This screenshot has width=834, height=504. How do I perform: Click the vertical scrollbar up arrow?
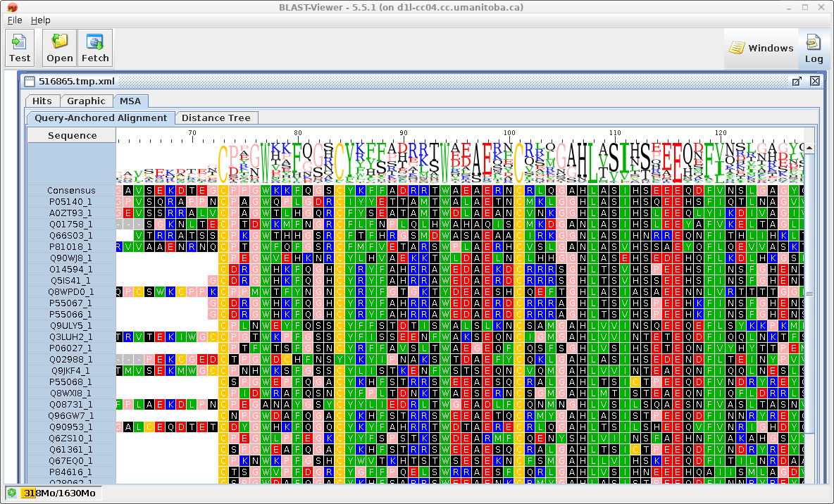pyautogui.click(x=809, y=148)
